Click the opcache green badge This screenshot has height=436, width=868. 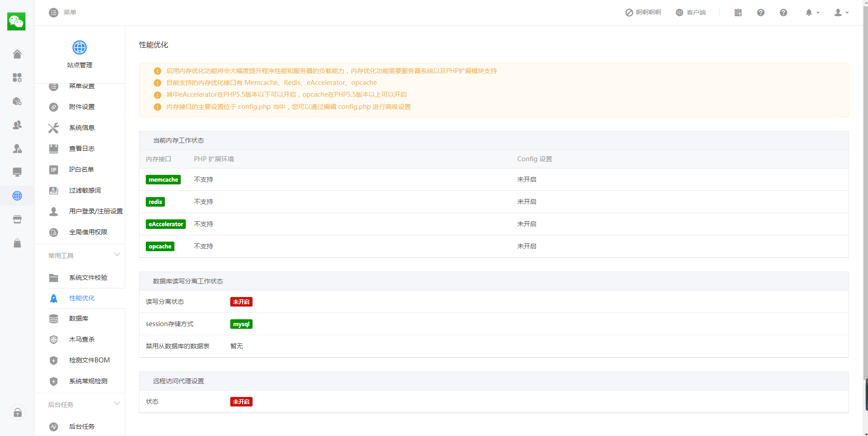tap(160, 247)
